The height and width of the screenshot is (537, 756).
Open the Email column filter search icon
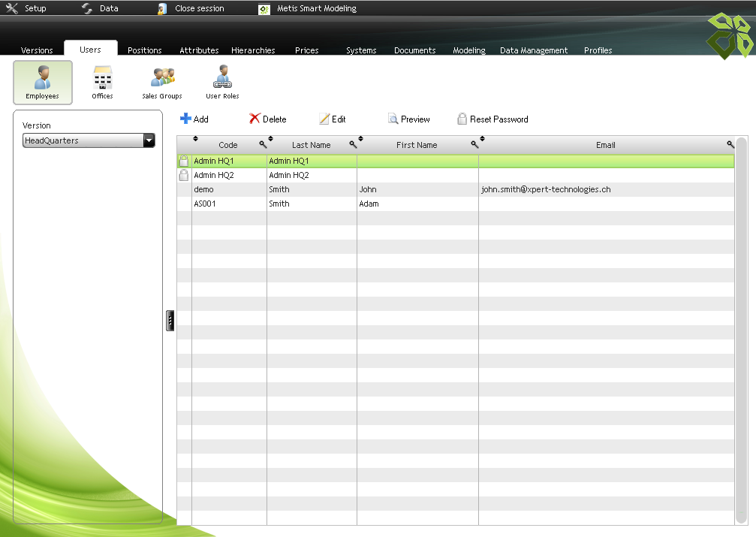(730, 144)
